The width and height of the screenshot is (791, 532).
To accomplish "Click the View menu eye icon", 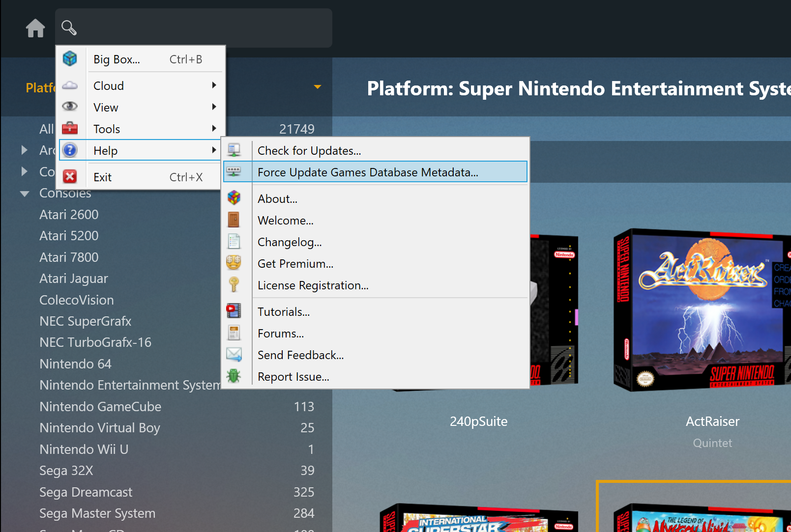I will click(70, 107).
